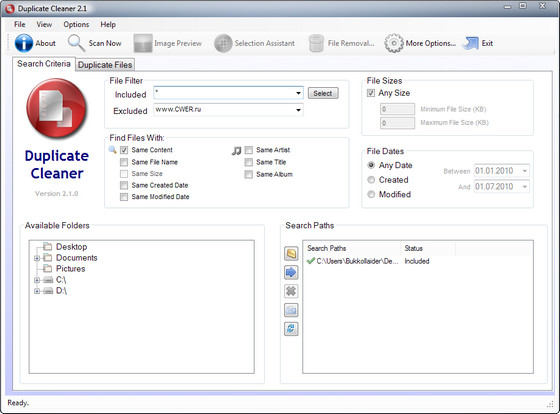Enable the Same File Name checkbox

coord(124,163)
